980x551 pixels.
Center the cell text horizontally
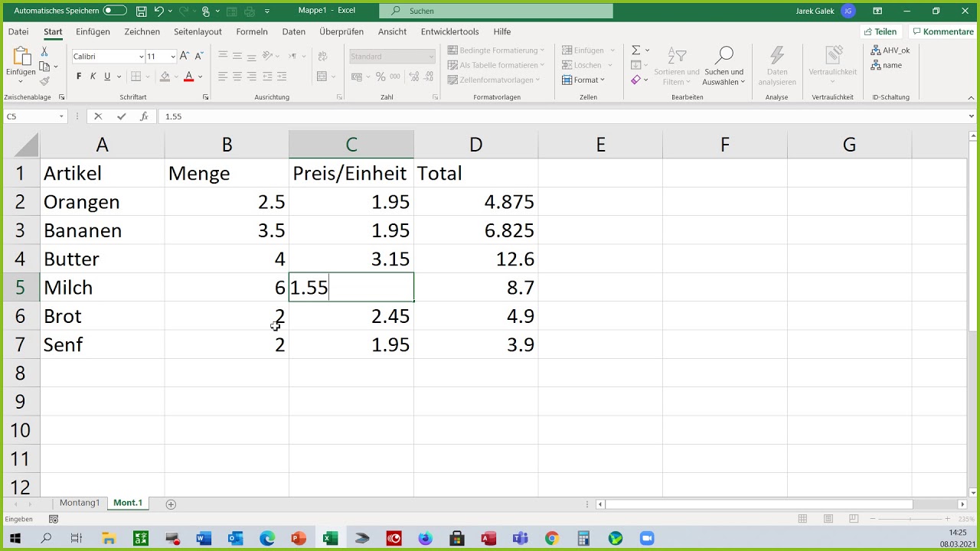237,77
